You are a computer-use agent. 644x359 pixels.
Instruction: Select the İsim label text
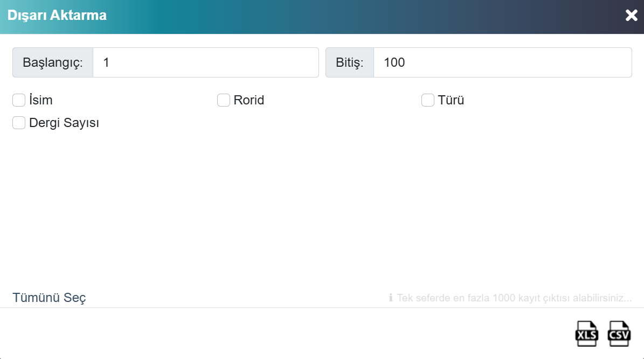click(40, 100)
